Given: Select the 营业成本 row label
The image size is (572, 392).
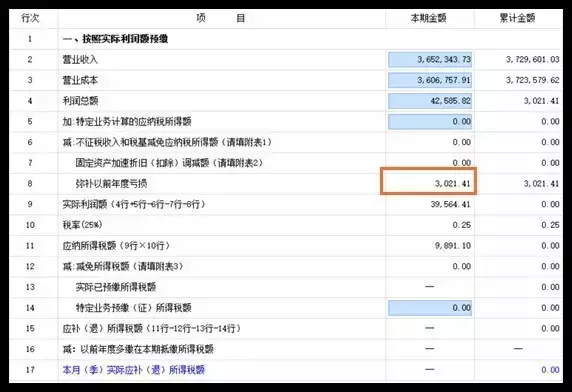Looking at the screenshot, I should (80, 80).
